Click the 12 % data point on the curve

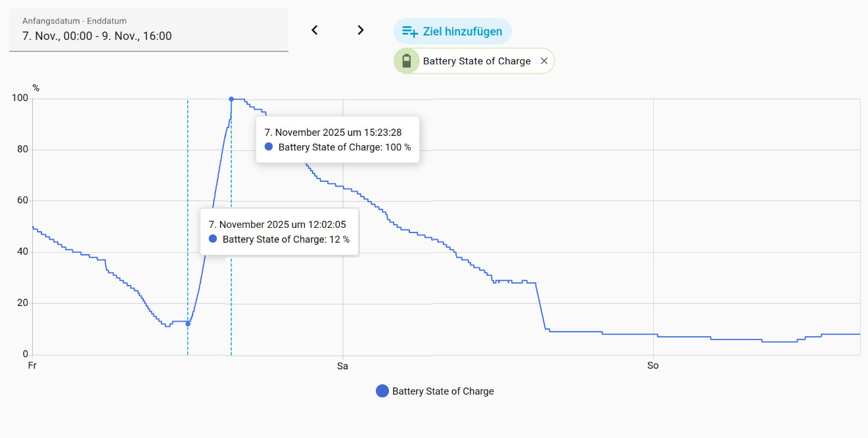coord(188,324)
